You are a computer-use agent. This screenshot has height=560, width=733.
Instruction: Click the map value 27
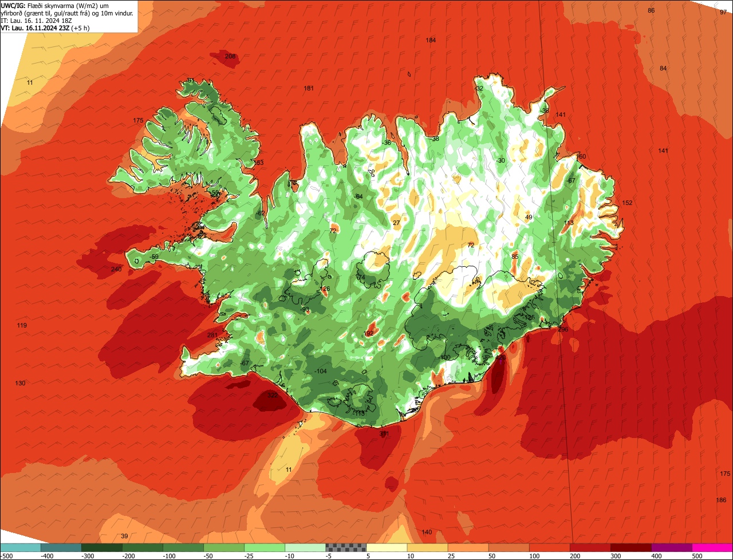click(396, 223)
